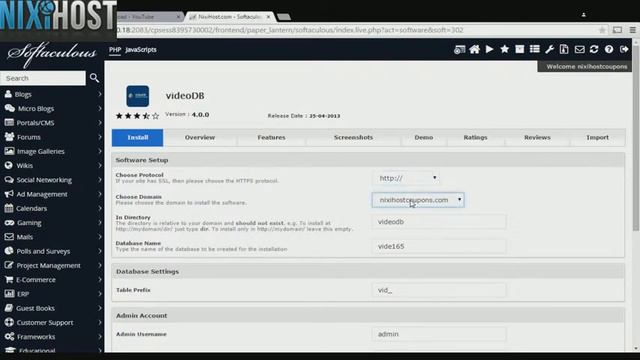The height and width of the screenshot is (360, 640).
Task: Expand the Frameworks category
Action: pos(52,337)
